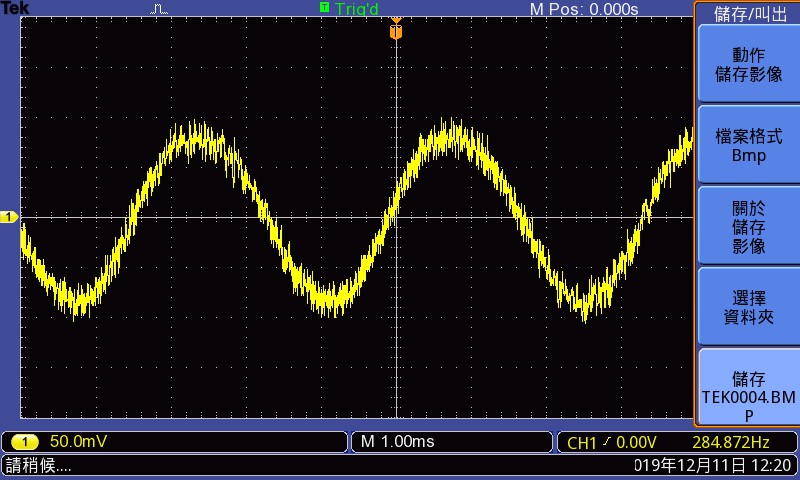Open the 動作 儲存影像 action option
The width and height of the screenshot is (800, 480).
pyautogui.click(x=748, y=64)
